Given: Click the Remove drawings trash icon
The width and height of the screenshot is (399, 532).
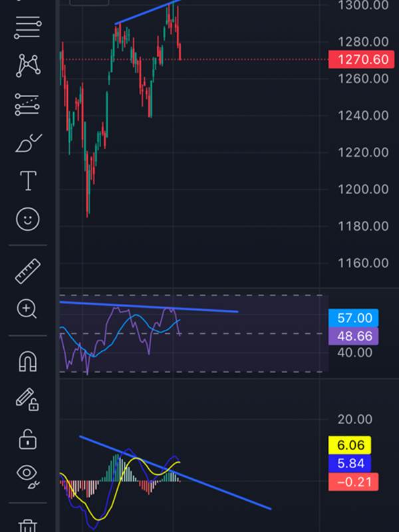Looking at the screenshot, I should pos(28,525).
